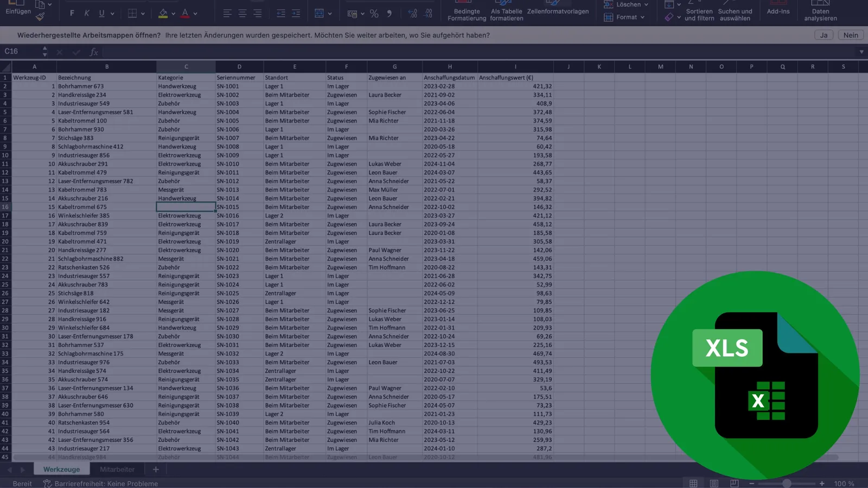Open the Format dropdown

pos(624,17)
